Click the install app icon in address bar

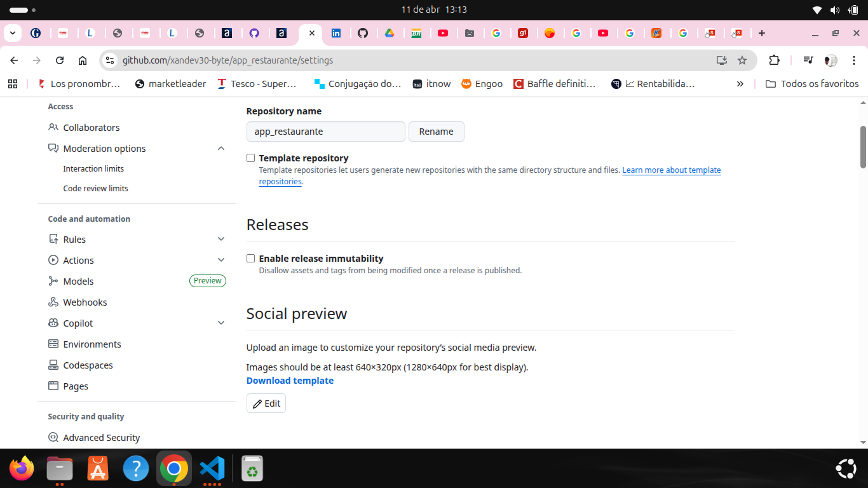722,60
